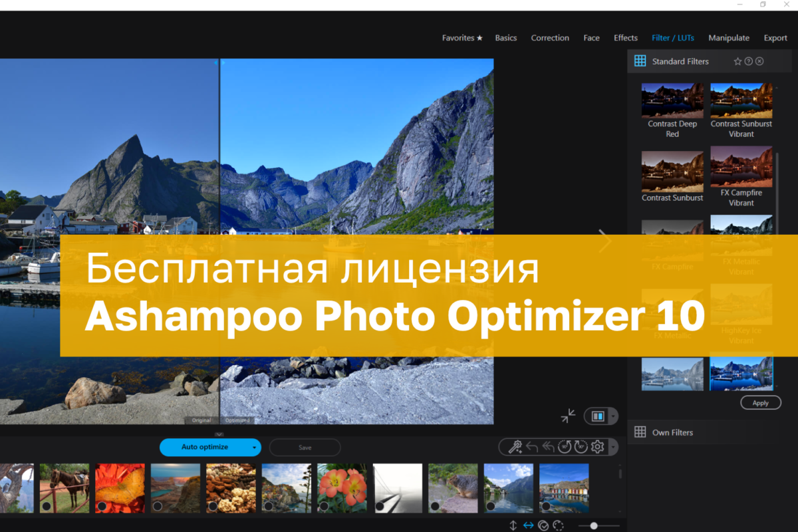Screen dimensions: 798x532
Task: Enable horizontal flip orientation toggle
Action: click(x=529, y=525)
